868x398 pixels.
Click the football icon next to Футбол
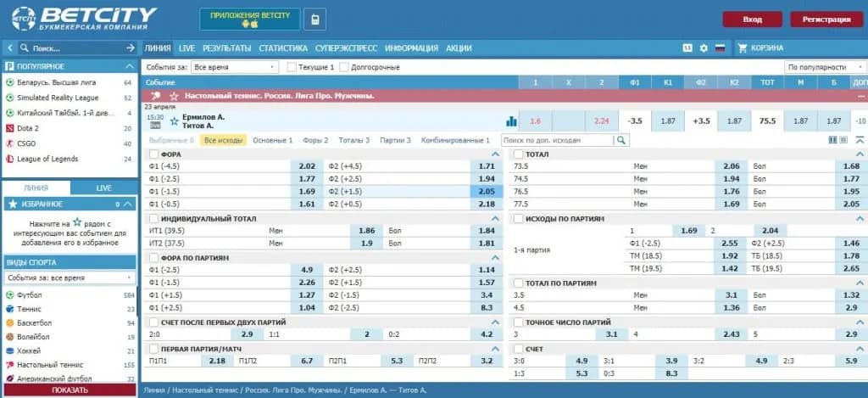(9, 295)
